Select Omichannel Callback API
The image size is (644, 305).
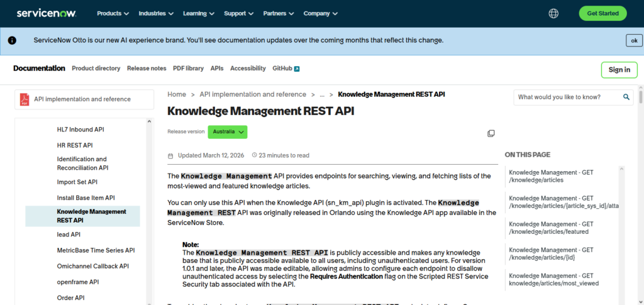pos(93,267)
